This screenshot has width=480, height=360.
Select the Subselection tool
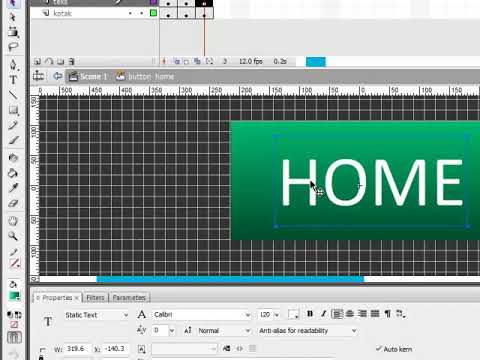13,17
